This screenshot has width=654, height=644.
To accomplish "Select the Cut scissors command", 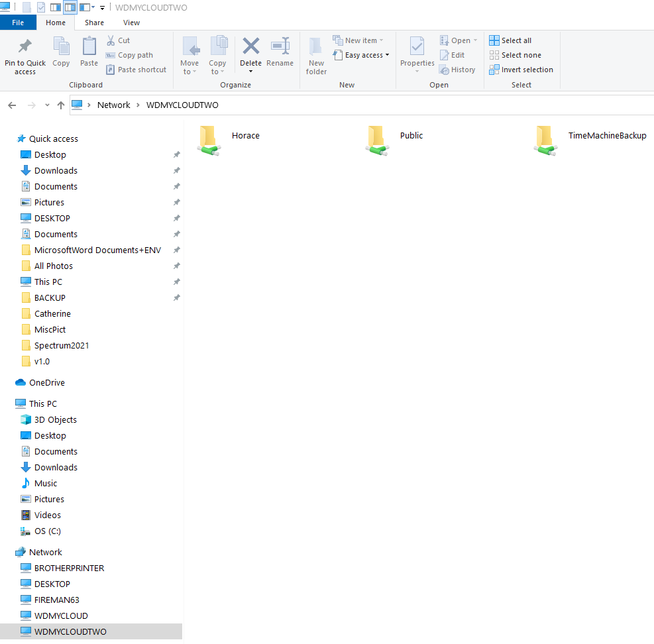I will (x=118, y=40).
